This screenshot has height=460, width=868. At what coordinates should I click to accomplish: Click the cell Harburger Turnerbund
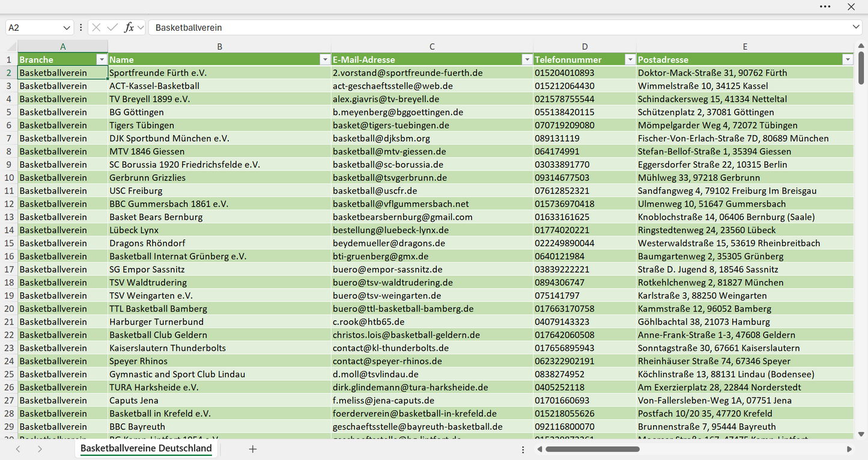click(x=220, y=322)
